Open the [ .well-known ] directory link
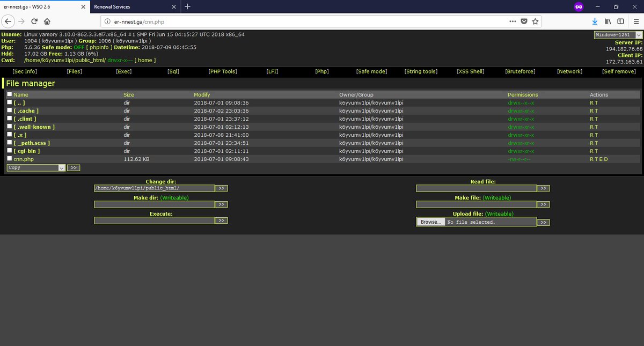This screenshot has height=346, width=644. (34, 127)
